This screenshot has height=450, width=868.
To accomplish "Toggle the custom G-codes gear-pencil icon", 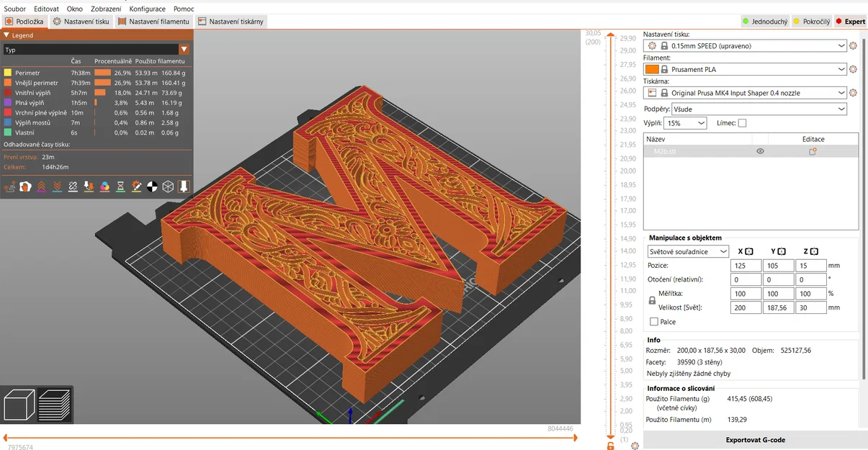I will [x=136, y=186].
